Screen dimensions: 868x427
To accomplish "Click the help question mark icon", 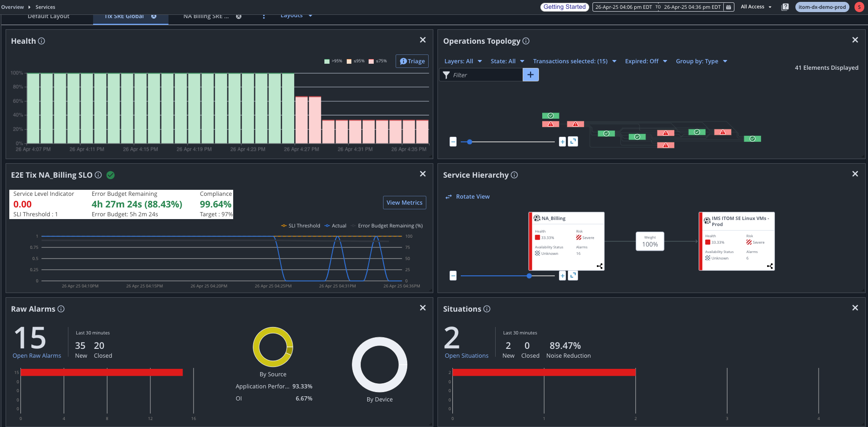I will tap(785, 7).
